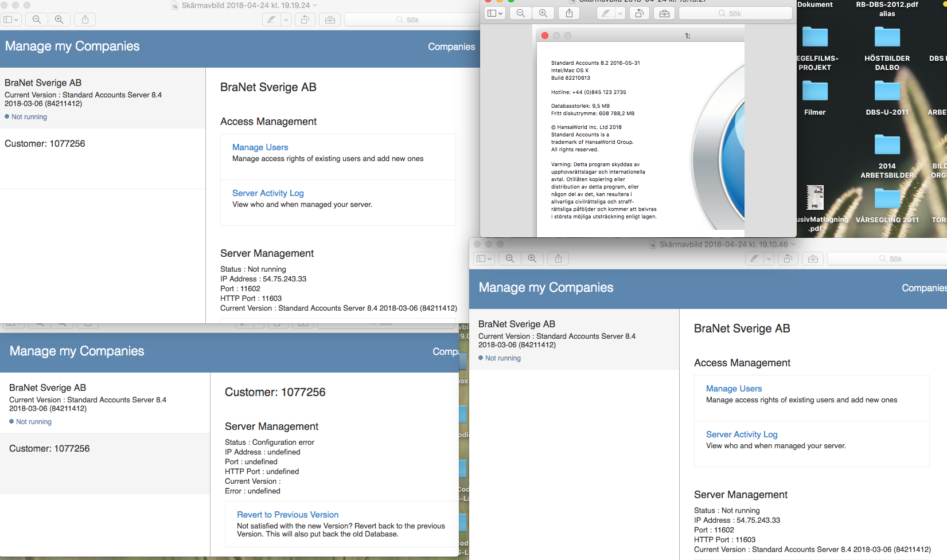Select BraNet Sverige AB sidebar entry in 19.19.24 window
Viewport: 947px width, 560px height.
103,98
